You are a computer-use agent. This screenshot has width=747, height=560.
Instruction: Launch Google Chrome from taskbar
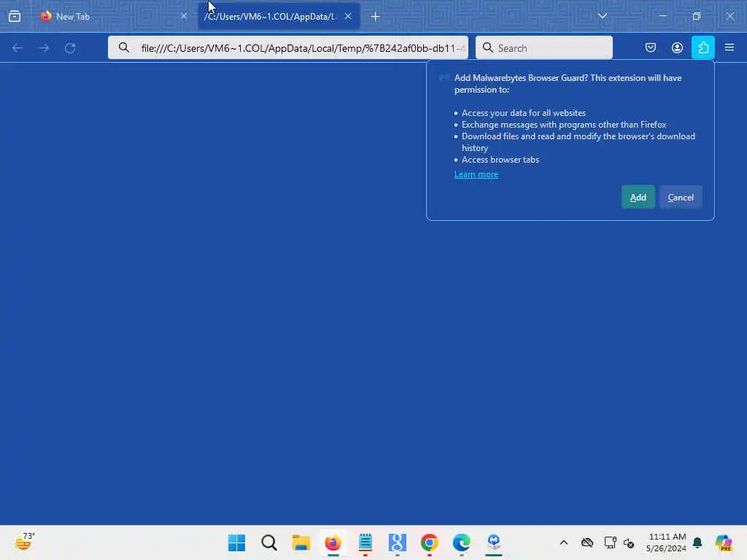429,542
